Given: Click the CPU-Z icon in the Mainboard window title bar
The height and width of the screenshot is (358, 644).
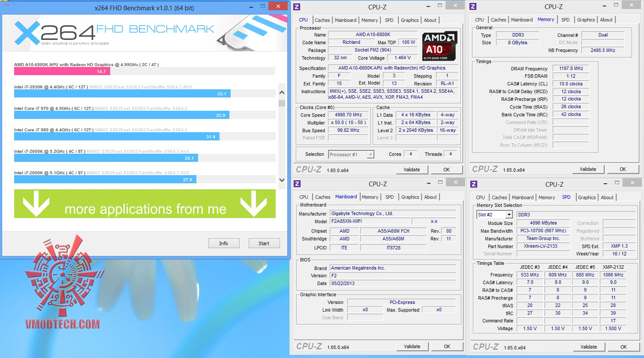Looking at the screenshot, I should click(297, 184).
